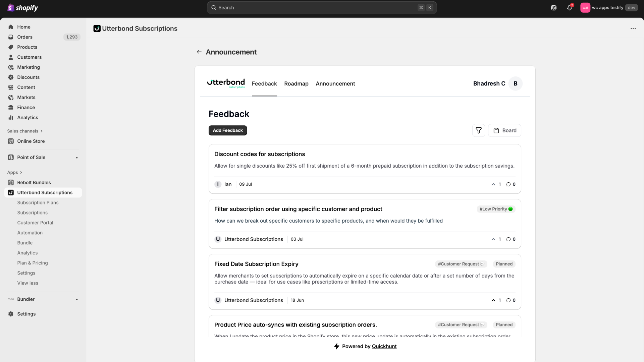Open the Discount codes for subscriptions post
This screenshot has height=362, width=644.
coord(260,154)
